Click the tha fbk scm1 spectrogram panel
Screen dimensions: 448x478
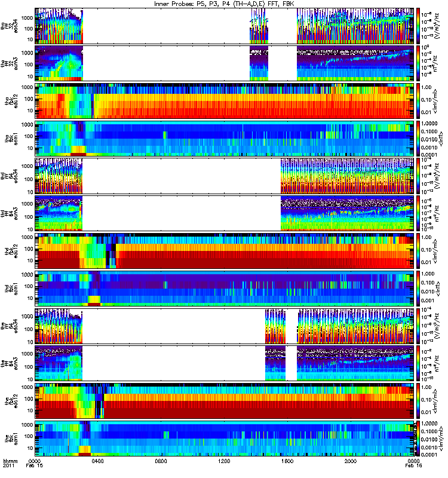[x=225, y=139]
